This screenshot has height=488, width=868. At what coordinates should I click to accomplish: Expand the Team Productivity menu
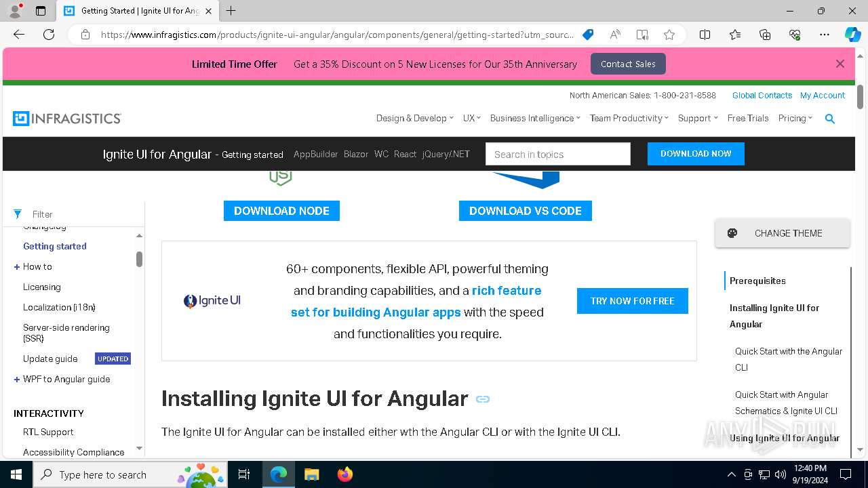629,118
